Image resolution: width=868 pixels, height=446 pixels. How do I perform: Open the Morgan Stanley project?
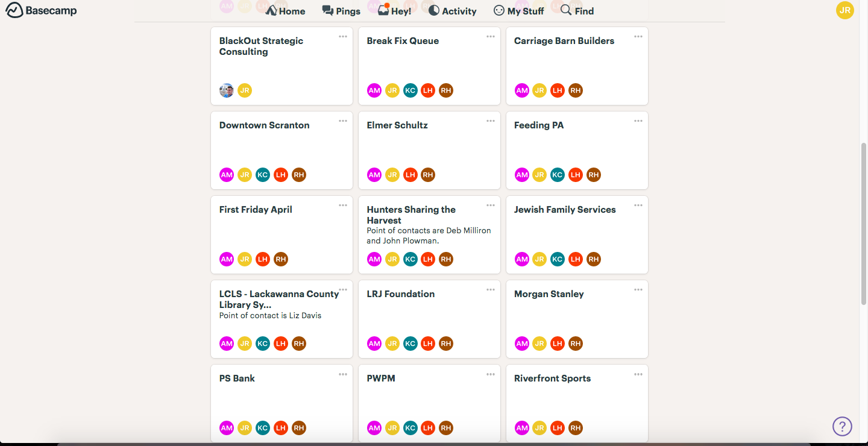point(549,294)
